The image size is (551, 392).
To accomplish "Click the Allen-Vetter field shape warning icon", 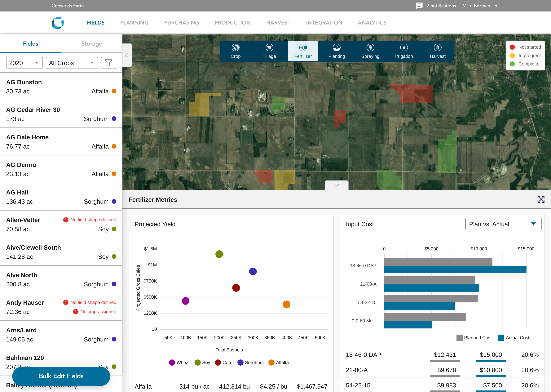I will 66,220.
